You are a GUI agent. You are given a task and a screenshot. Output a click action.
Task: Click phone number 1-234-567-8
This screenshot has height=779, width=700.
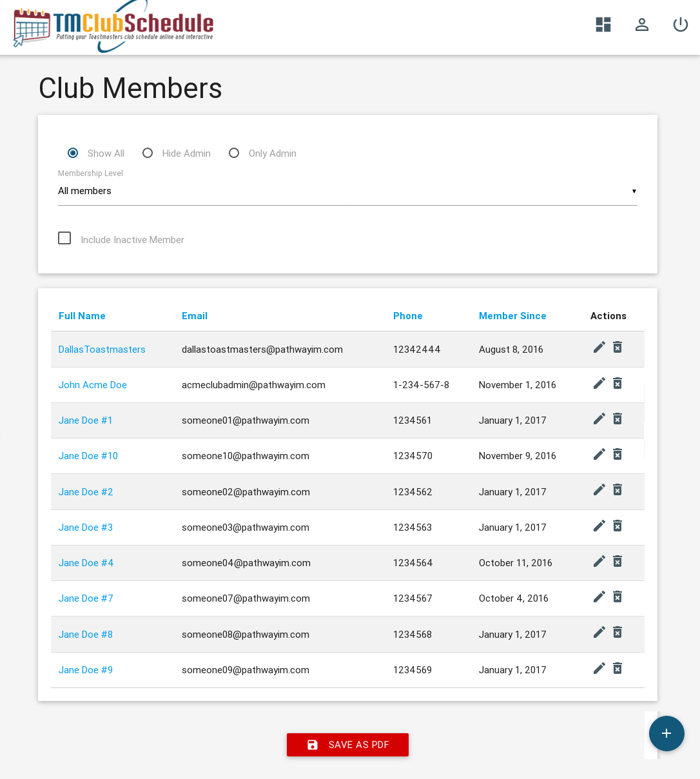click(x=421, y=385)
